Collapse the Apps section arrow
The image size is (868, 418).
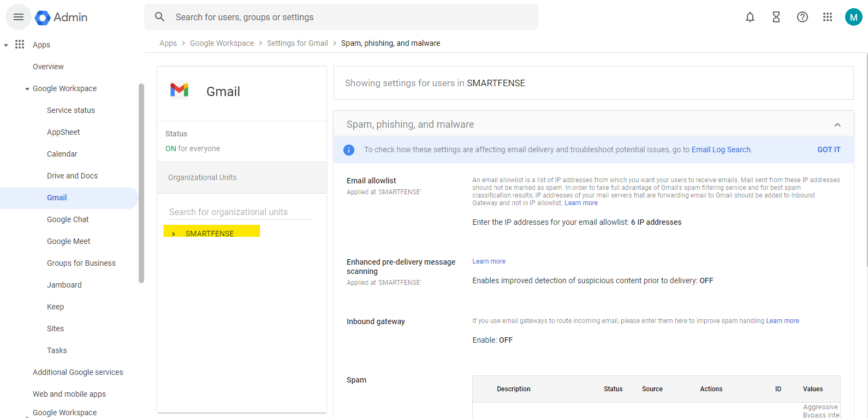(x=6, y=45)
